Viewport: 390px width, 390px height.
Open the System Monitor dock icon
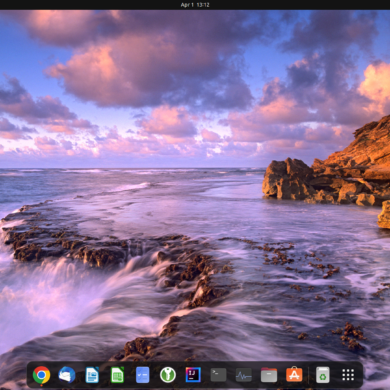tap(244, 375)
